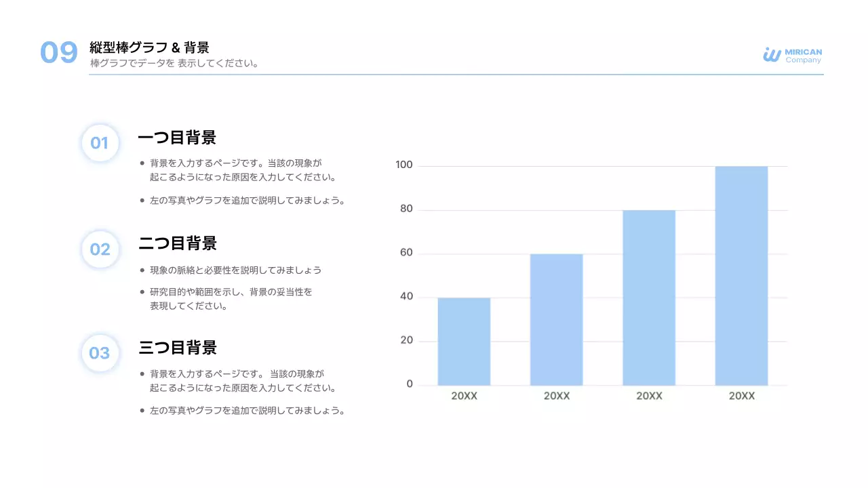This screenshot has height=488, width=868.
Task: Click the rightmost 20XX axis label
Action: tap(741, 396)
